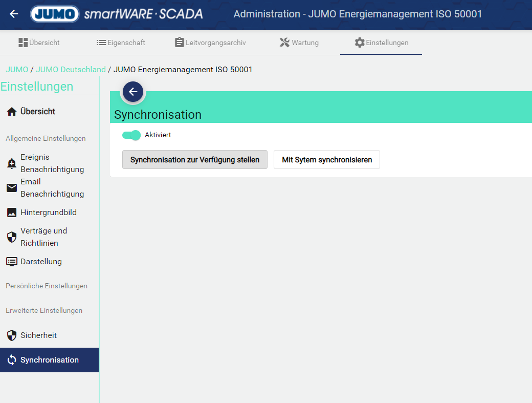
Task: Toggle the Aktiviert switch off
Action: [x=131, y=135]
